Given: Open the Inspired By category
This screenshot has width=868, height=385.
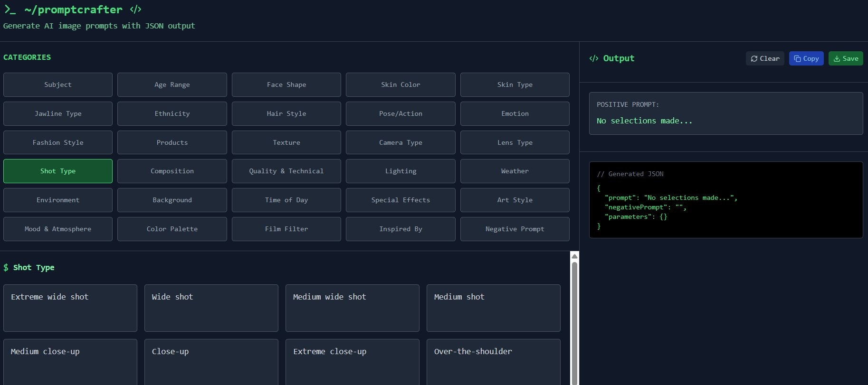Looking at the screenshot, I should (x=401, y=229).
